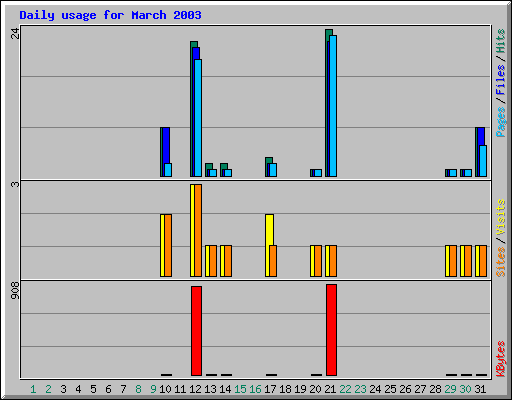Click day label "25" on the x-axis
The width and height of the screenshot is (512, 400).
pos(390,389)
